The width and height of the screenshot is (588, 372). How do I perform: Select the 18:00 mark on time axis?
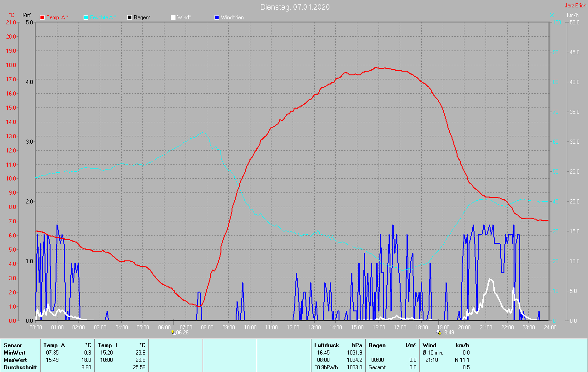click(x=421, y=327)
